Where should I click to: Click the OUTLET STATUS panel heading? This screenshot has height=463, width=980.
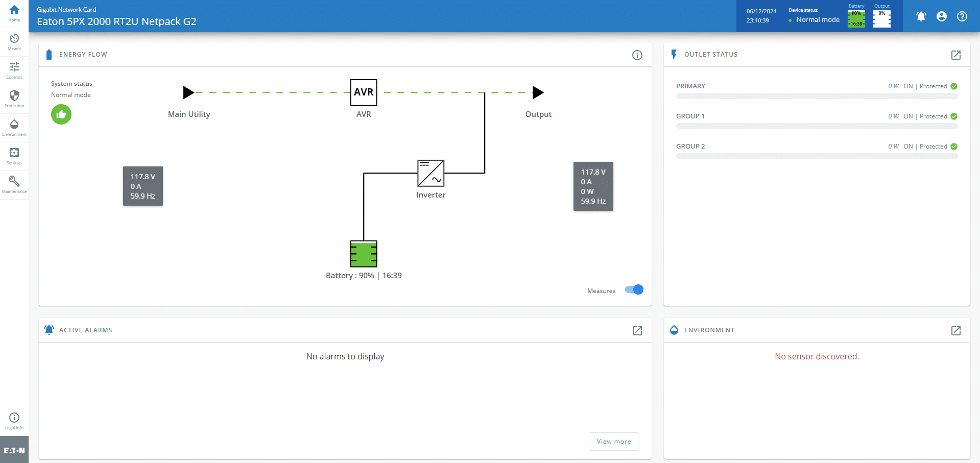tap(711, 55)
